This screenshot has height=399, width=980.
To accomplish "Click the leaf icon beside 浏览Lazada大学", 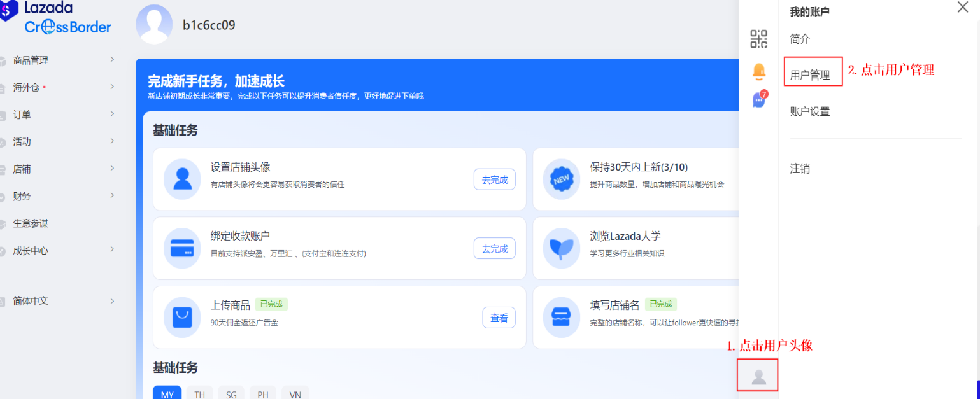I will [561, 248].
